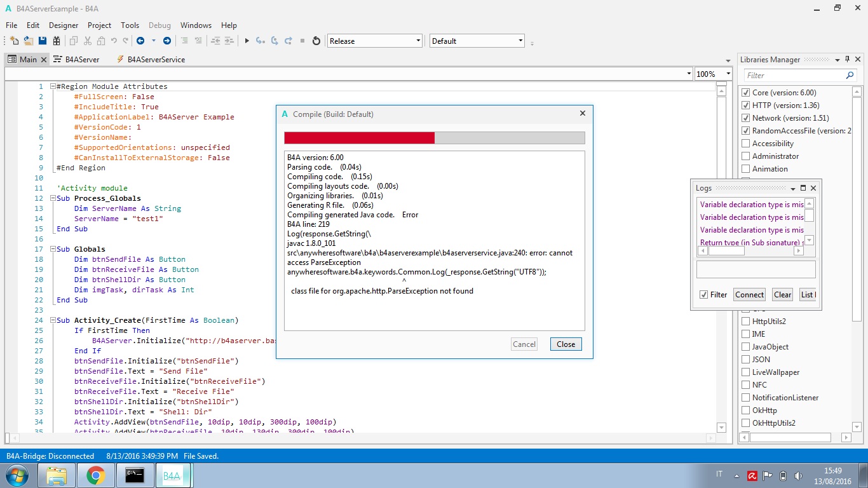This screenshot has height=488, width=868.
Task: Navigate backward with blue left arrow
Action: pyautogui.click(x=140, y=41)
